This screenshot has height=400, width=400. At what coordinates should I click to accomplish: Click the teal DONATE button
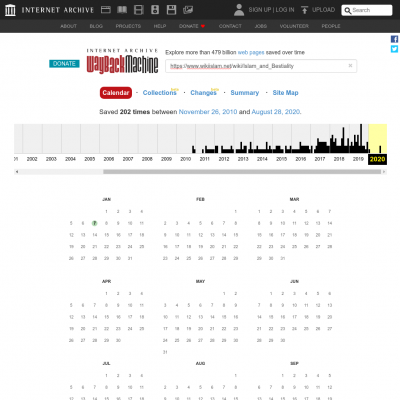64,64
